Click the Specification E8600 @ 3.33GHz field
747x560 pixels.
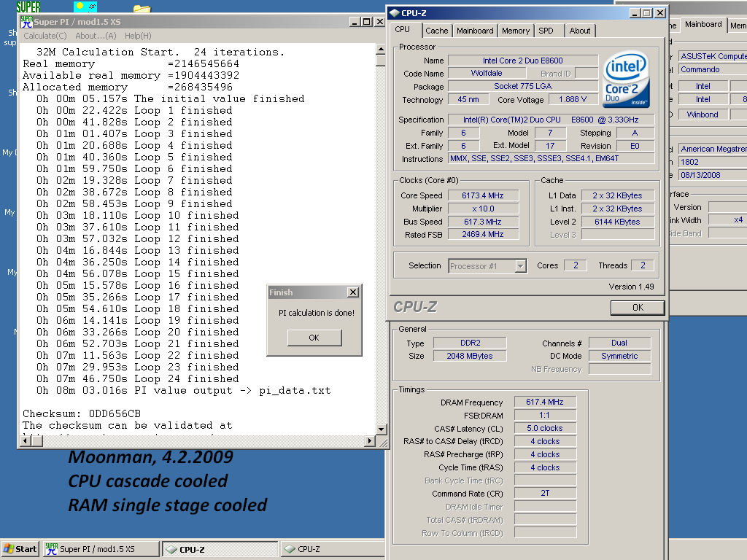pyautogui.click(x=551, y=120)
